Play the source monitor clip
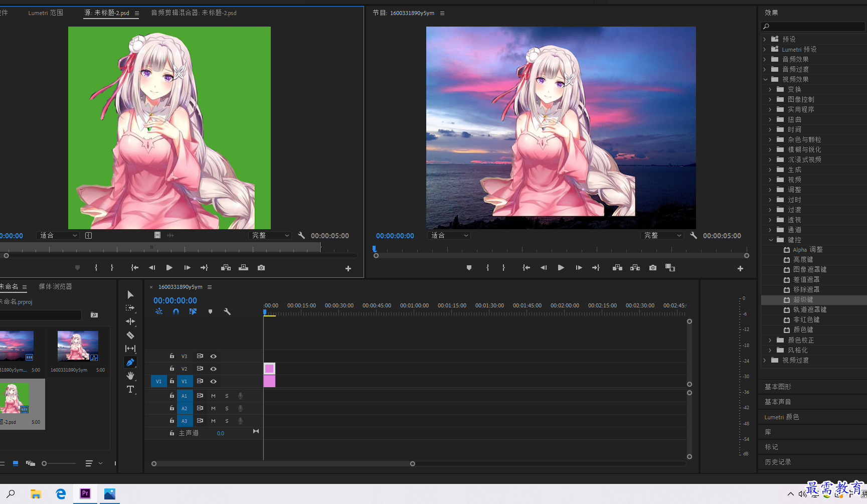This screenshot has width=867, height=504. point(169,268)
